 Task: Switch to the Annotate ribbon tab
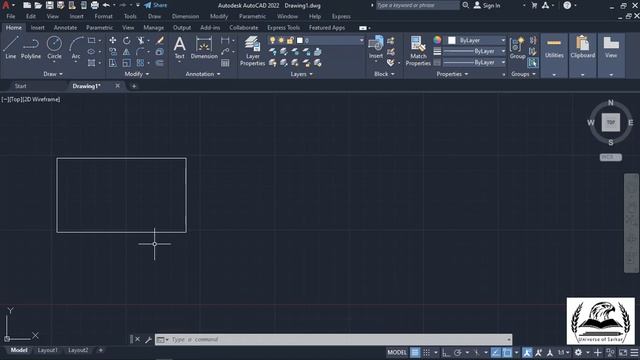[x=65, y=27]
